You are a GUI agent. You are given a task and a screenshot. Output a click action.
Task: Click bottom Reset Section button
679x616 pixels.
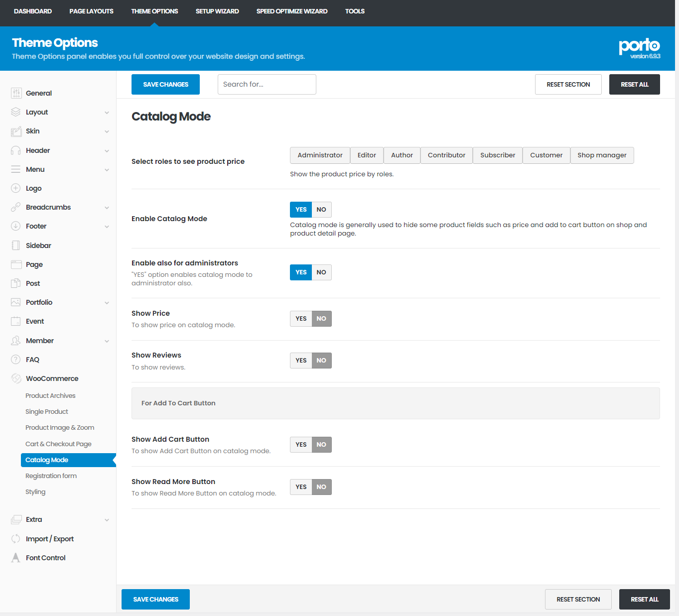point(578,600)
